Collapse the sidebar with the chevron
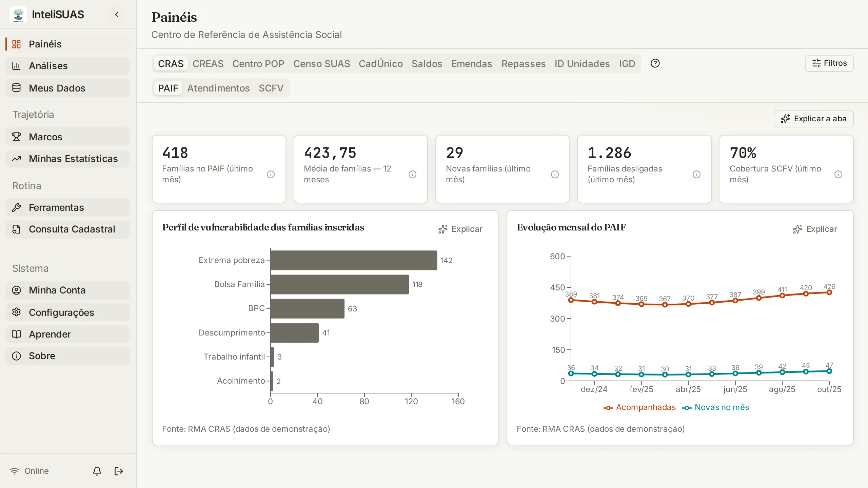The image size is (868, 488). 117,15
